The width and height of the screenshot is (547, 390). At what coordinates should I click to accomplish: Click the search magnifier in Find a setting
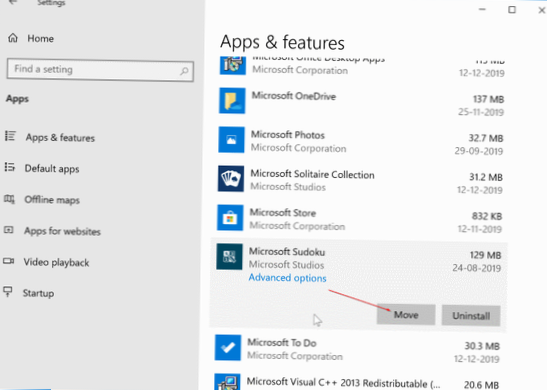(184, 71)
